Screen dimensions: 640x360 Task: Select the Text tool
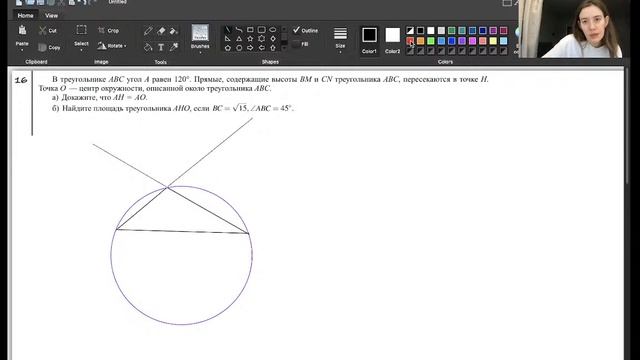tap(161, 47)
